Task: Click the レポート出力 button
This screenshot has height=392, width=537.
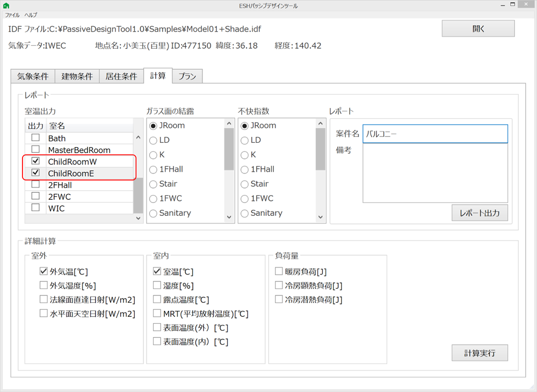Action: click(480, 213)
